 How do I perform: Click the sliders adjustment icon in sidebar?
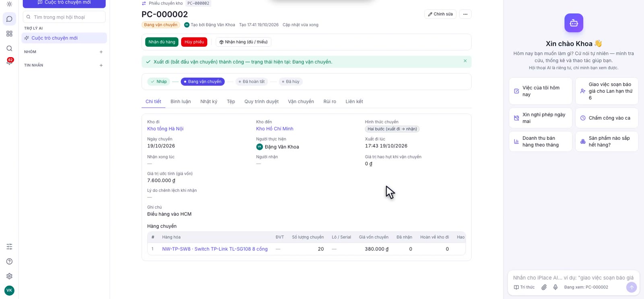(x=9, y=247)
